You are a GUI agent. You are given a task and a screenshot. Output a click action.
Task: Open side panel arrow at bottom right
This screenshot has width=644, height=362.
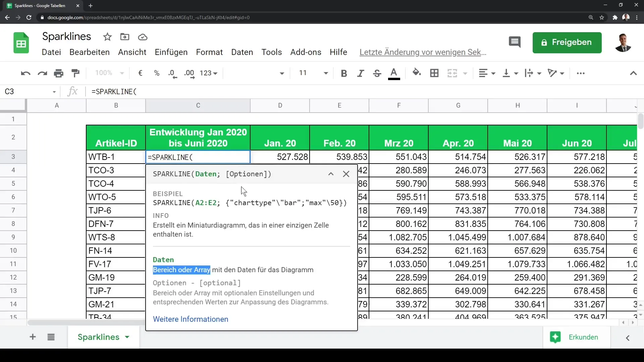coord(628,338)
